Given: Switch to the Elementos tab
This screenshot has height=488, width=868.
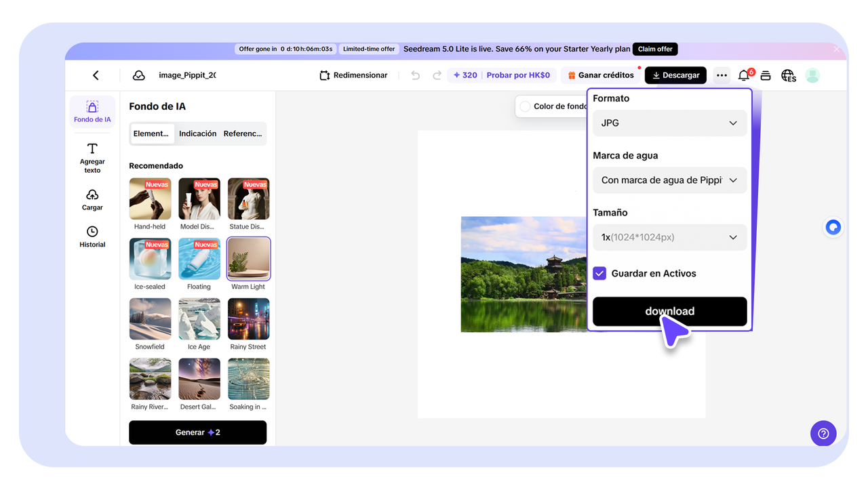Looking at the screenshot, I should (x=152, y=134).
